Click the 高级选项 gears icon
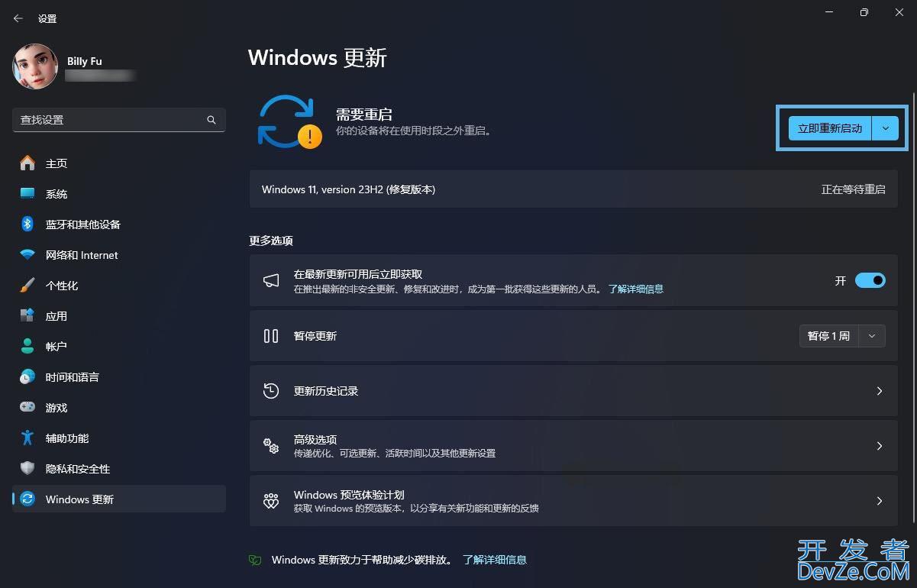This screenshot has width=917, height=588. (x=271, y=446)
